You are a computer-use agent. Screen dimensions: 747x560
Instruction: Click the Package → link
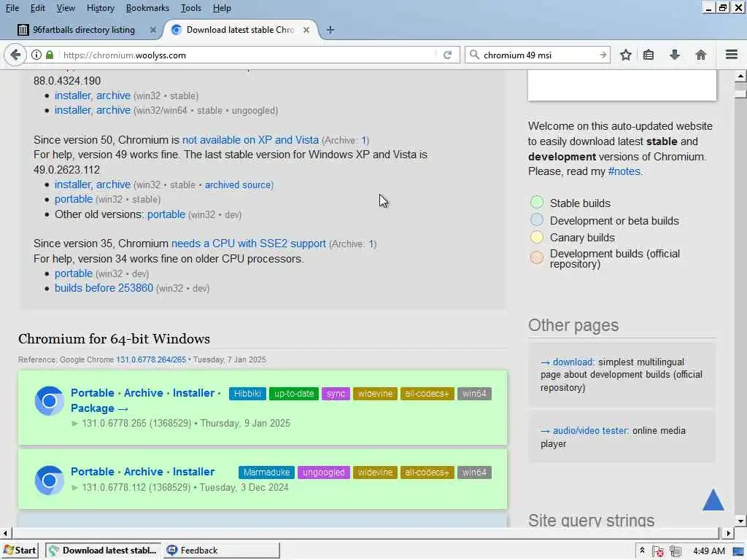tap(99, 408)
